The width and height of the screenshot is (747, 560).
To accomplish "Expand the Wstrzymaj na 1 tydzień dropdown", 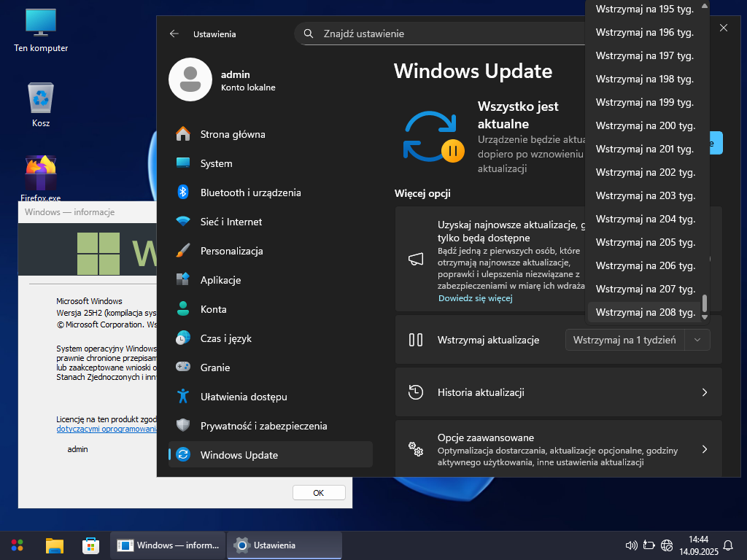I will (637, 340).
